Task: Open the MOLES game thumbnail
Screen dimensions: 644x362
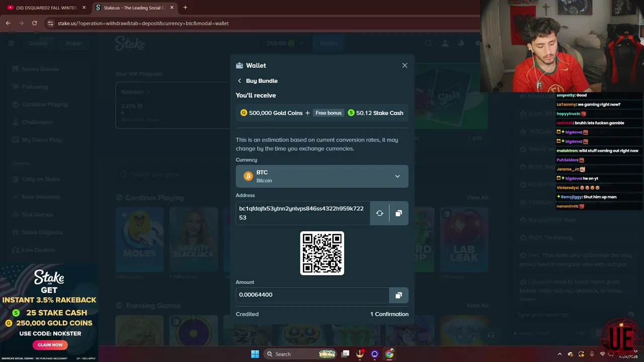Action: click(x=139, y=240)
